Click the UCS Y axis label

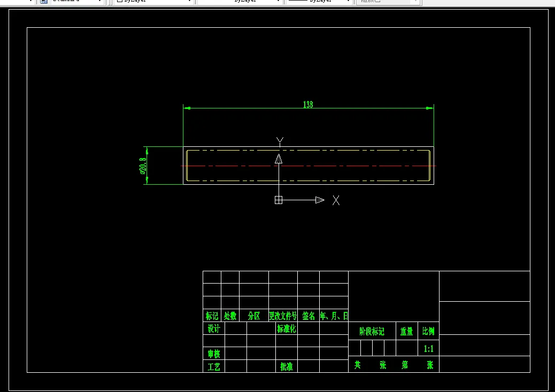[280, 142]
